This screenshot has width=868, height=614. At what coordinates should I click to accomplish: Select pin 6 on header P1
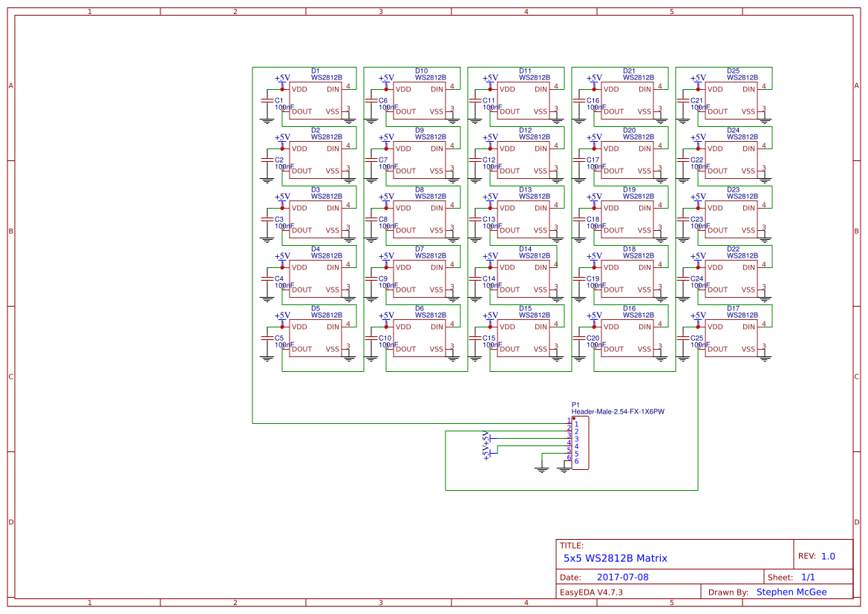(x=571, y=460)
